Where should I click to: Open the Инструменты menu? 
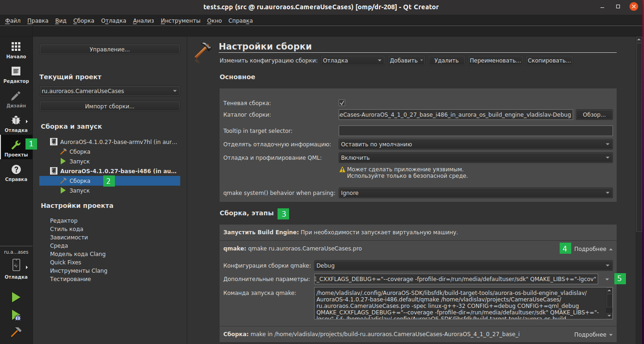pos(180,21)
